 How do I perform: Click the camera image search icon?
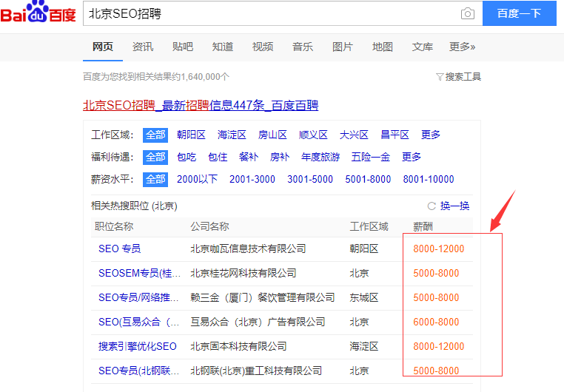pyautogui.click(x=467, y=14)
